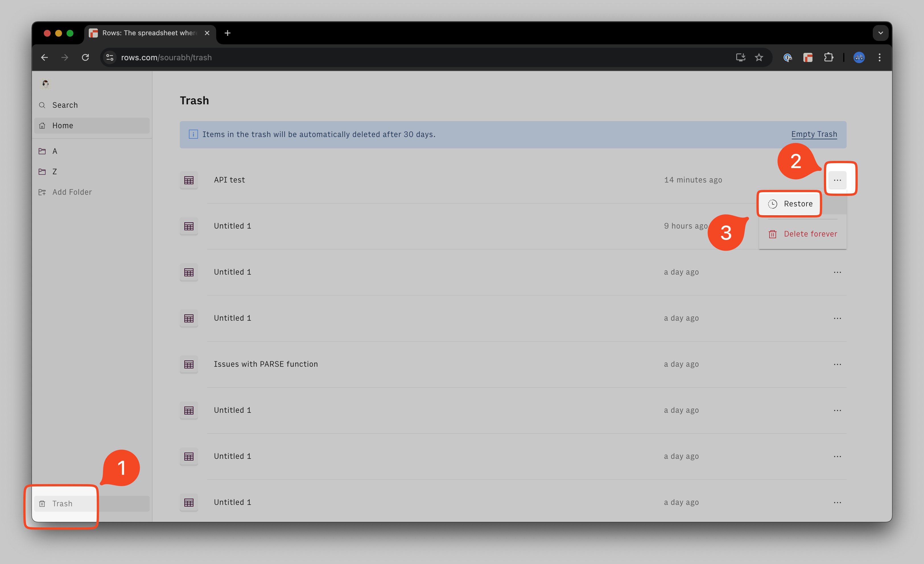Click the API test spreadsheet icon

click(x=189, y=180)
